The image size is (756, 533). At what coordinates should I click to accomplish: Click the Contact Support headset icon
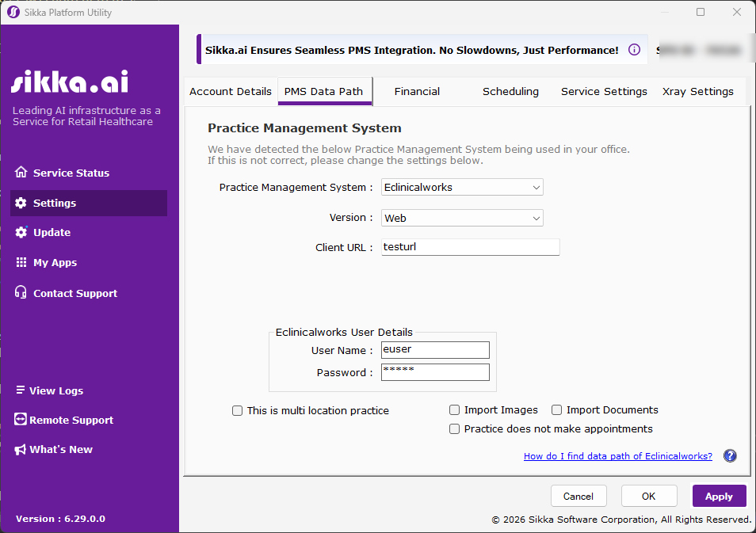click(21, 293)
